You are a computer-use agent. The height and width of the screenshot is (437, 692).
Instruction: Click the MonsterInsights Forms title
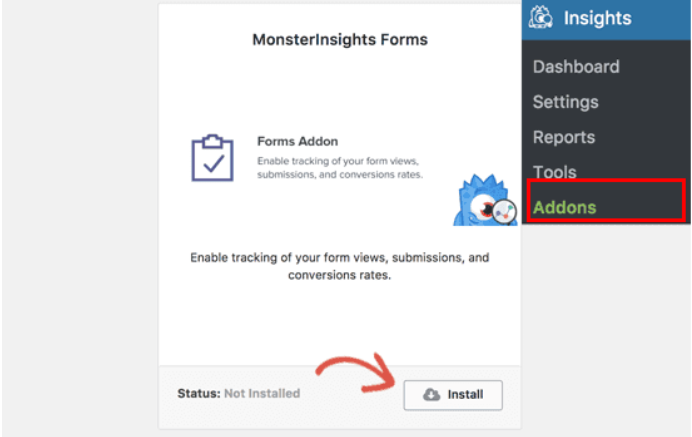point(340,40)
